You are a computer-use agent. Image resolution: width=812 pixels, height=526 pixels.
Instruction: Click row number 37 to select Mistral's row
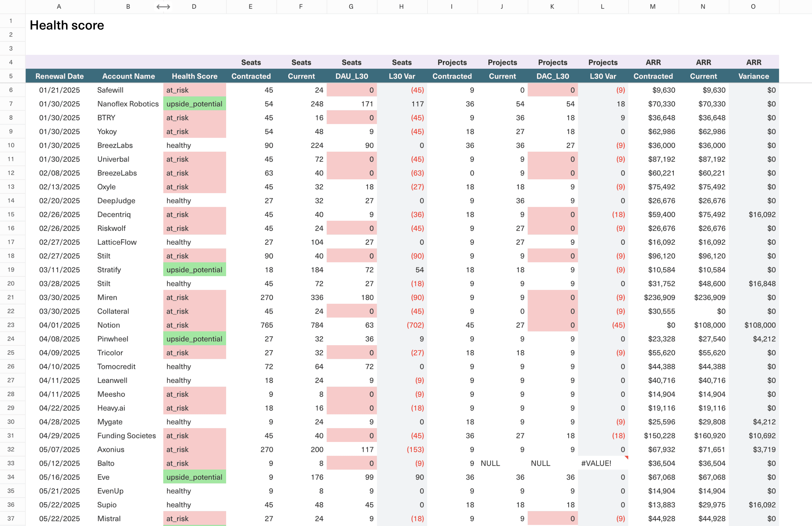(11, 518)
